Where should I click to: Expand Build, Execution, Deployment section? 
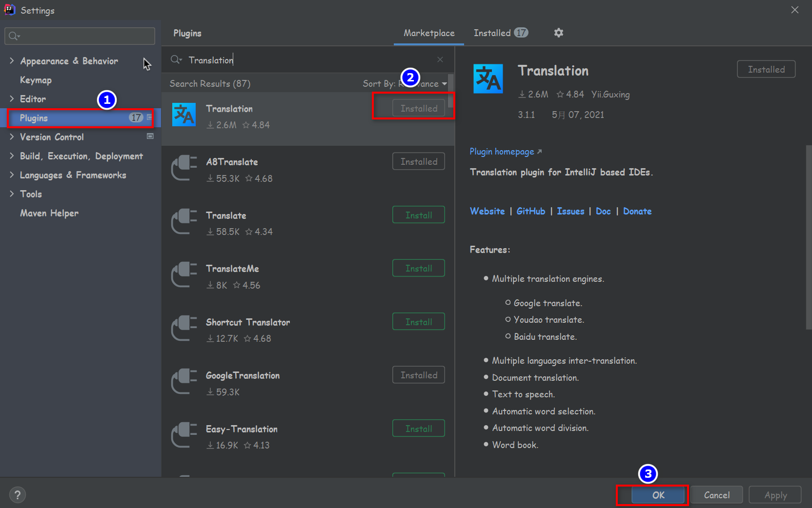pos(12,156)
